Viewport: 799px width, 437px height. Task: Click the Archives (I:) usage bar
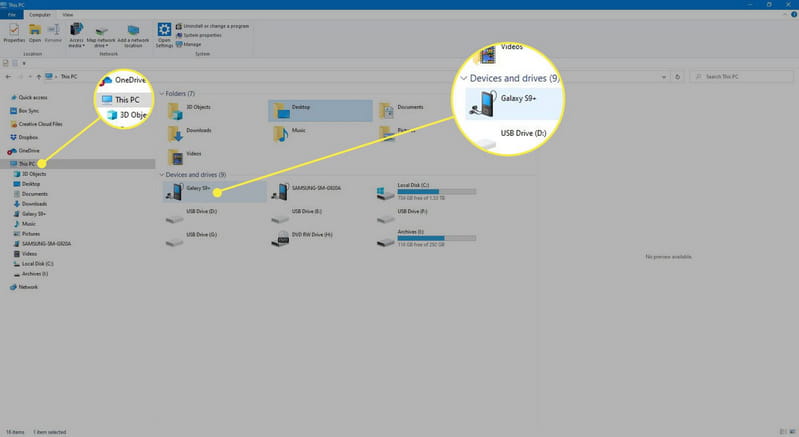click(437, 238)
